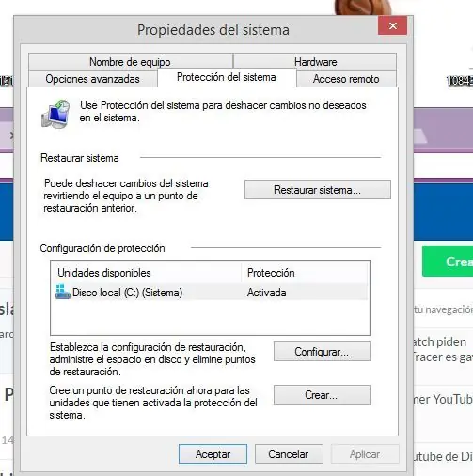473x476 pixels.
Task: Open the Configurar... dialog
Action: 322,352
